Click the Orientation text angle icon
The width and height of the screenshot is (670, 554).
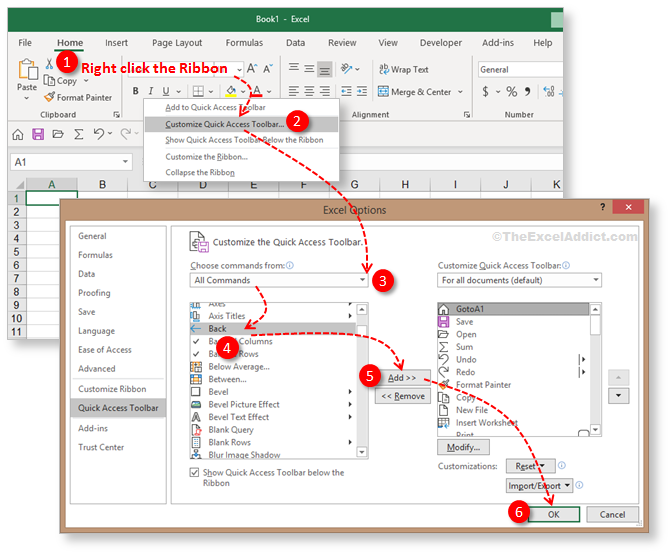(346, 68)
